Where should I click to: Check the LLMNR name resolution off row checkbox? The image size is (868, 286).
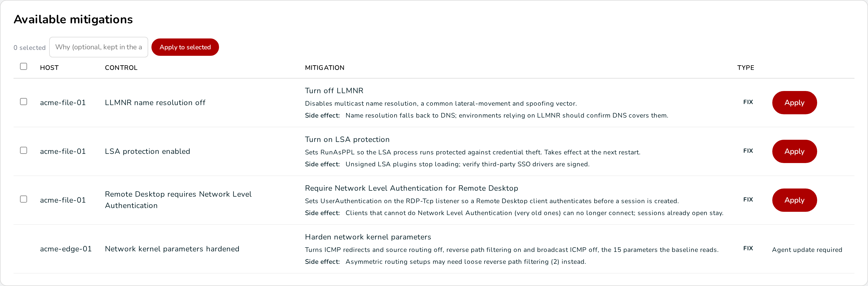pyautogui.click(x=24, y=102)
